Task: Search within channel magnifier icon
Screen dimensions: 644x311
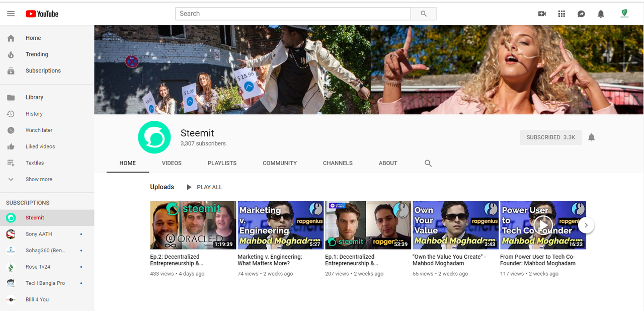Action: (x=428, y=164)
